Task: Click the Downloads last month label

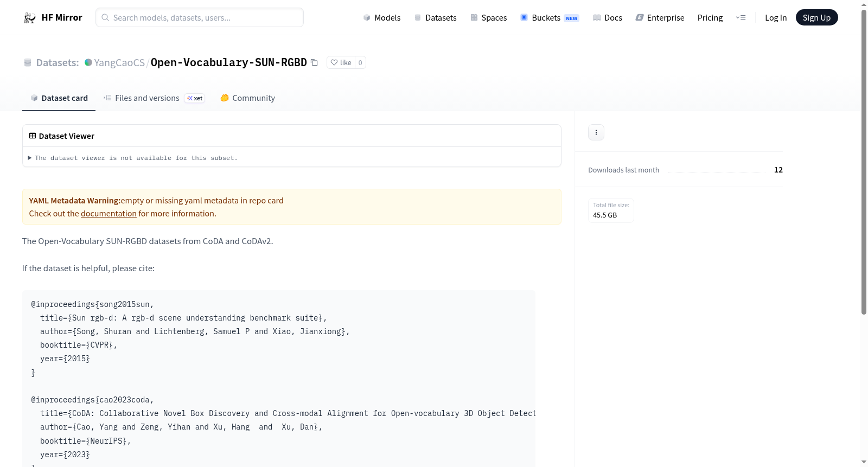Action: (624, 170)
